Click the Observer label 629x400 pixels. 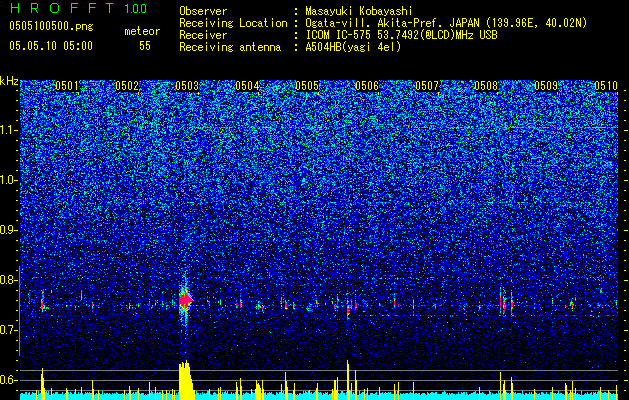pyautogui.click(x=203, y=11)
